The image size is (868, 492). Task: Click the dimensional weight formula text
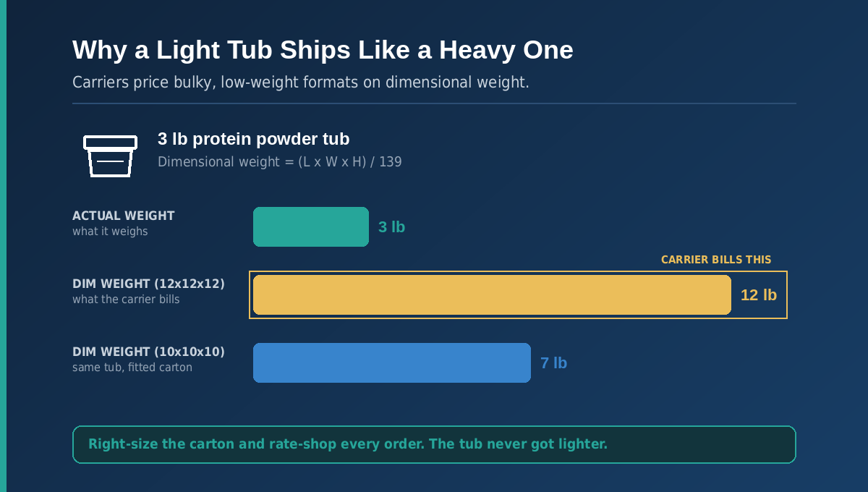tap(280, 162)
